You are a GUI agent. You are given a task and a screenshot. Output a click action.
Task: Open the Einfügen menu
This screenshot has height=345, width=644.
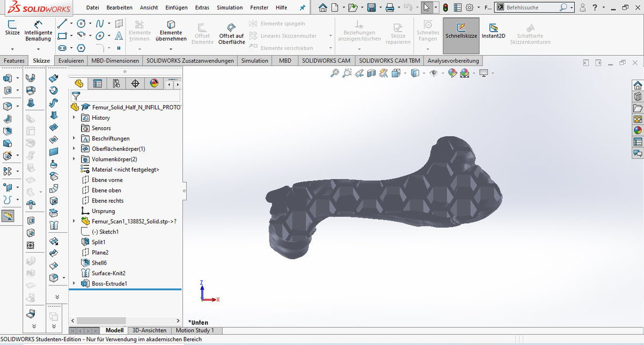(x=177, y=8)
